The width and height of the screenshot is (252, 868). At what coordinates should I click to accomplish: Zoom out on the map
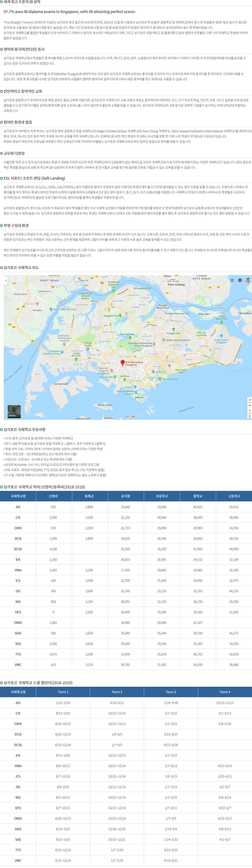pyautogui.click(x=249, y=410)
